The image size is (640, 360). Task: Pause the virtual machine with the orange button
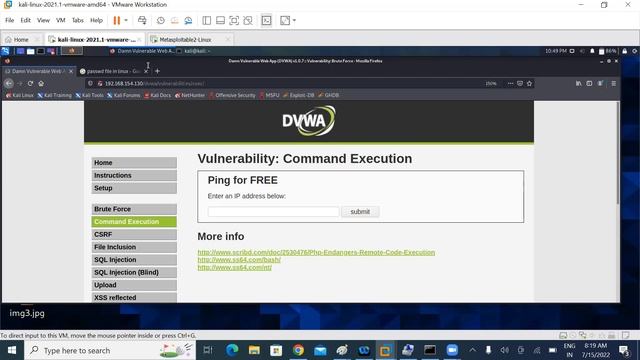(117, 20)
